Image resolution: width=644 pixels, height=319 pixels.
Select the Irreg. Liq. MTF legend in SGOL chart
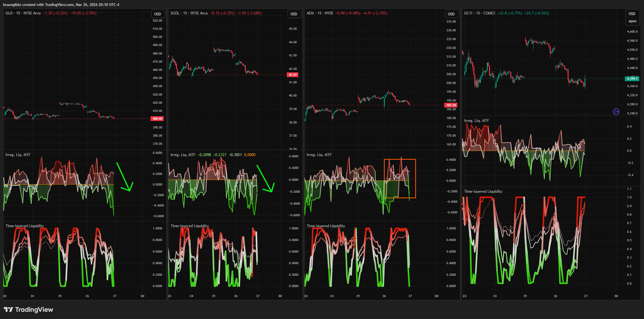(183, 155)
